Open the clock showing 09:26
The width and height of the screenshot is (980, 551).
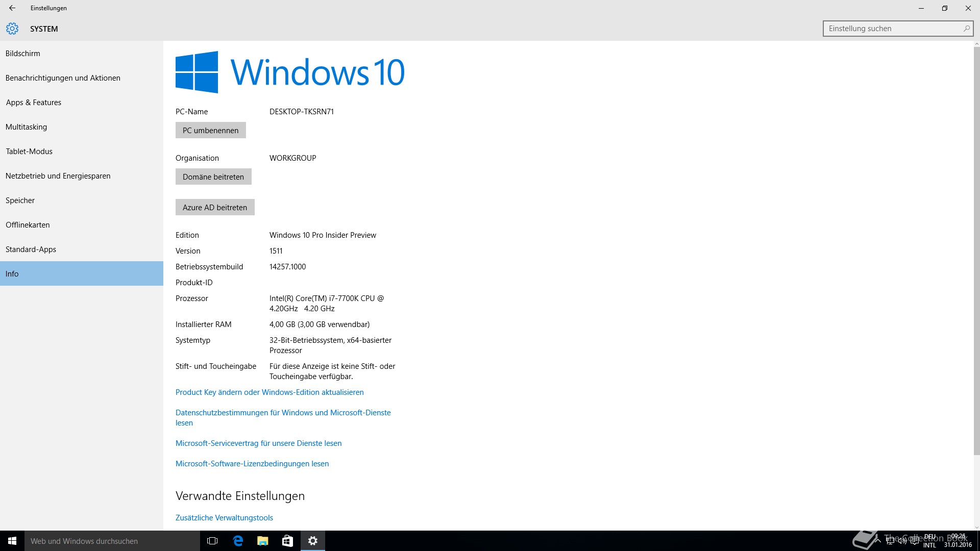click(x=958, y=541)
